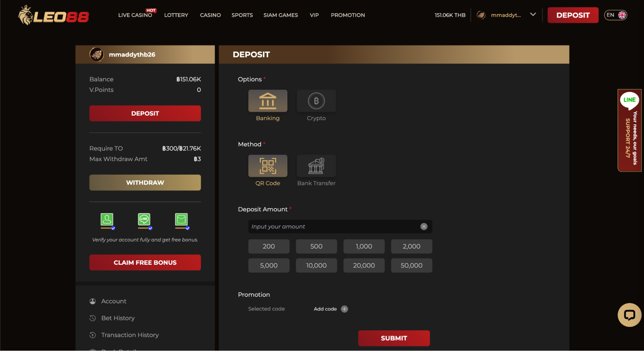Open the Live Casino menu
644x351 pixels.
click(x=135, y=15)
